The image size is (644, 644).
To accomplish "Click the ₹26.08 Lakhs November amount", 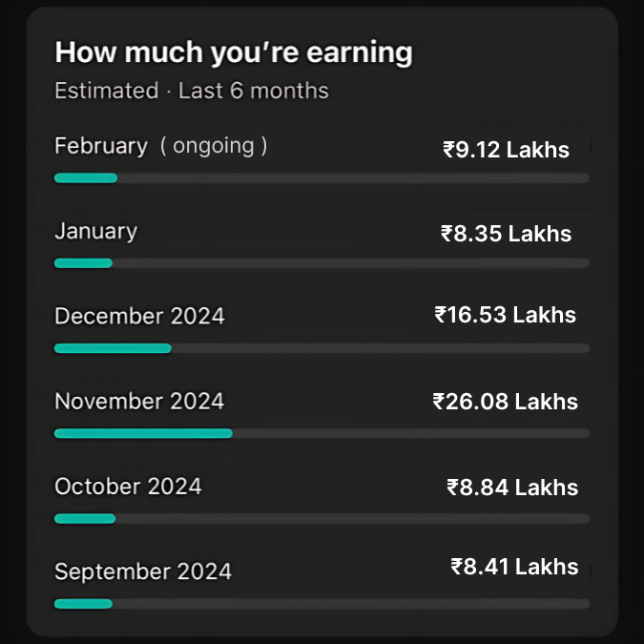I will click(505, 402).
